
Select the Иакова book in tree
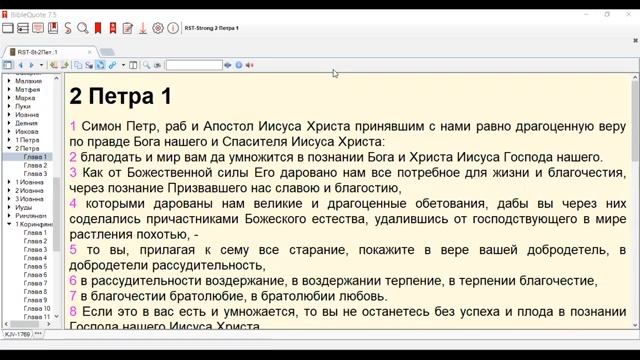click(27, 131)
